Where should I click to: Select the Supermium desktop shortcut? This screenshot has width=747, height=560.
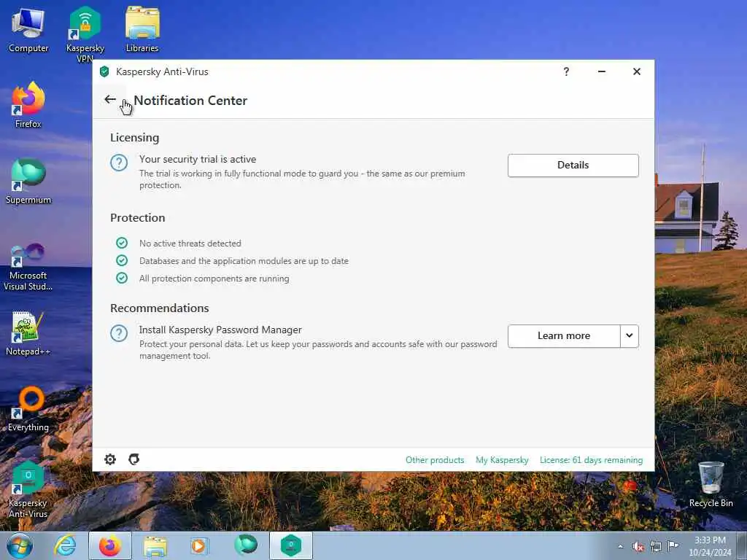[28, 182]
